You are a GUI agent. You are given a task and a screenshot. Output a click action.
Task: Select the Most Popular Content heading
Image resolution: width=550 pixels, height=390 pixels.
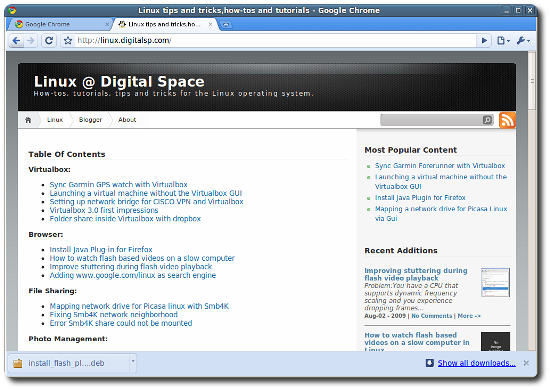410,150
